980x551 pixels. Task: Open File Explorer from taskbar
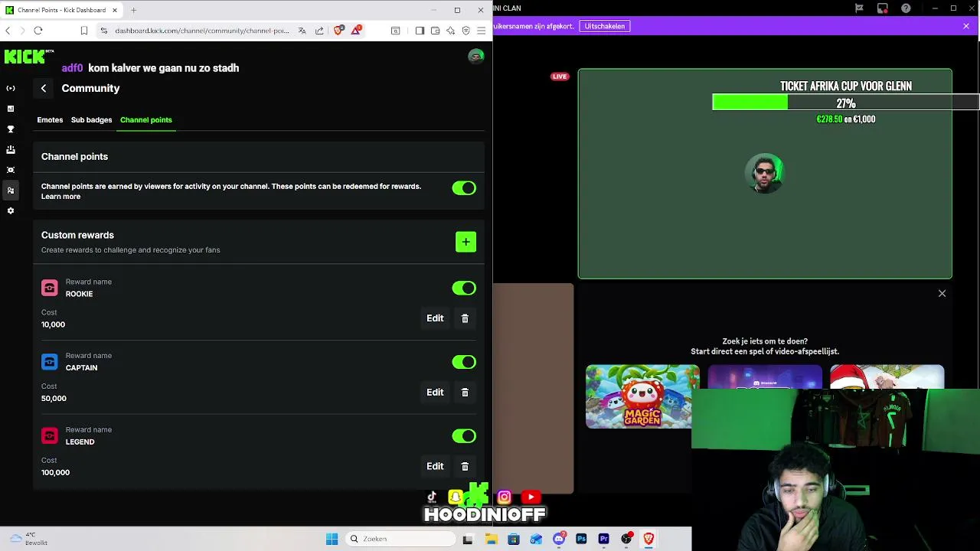tap(491, 539)
